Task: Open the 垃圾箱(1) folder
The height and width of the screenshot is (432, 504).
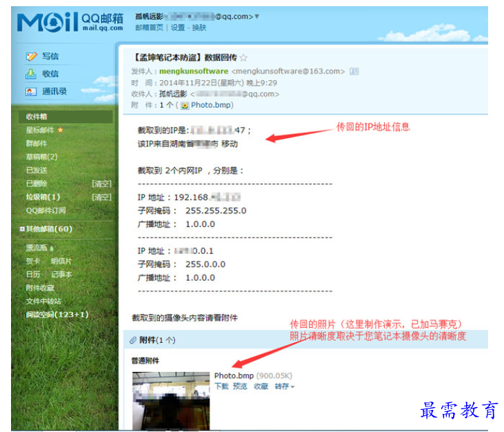Action: point(43,197)
